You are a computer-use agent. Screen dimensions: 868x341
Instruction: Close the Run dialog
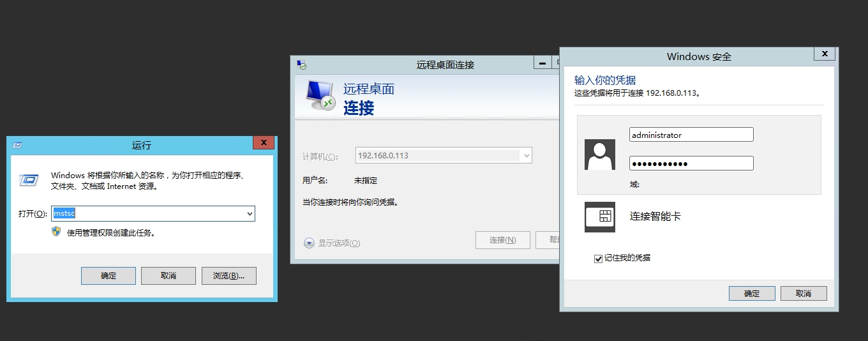click(x=263, y=142)
